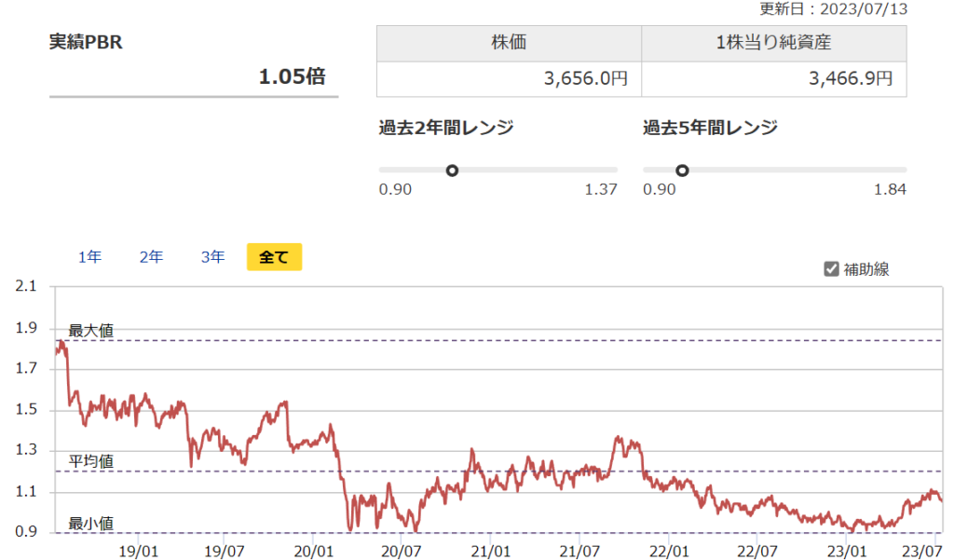This screenshot has width=954, height=560.
Task: Click the 1.84 five-year range maximum
Action: point(890,189)
